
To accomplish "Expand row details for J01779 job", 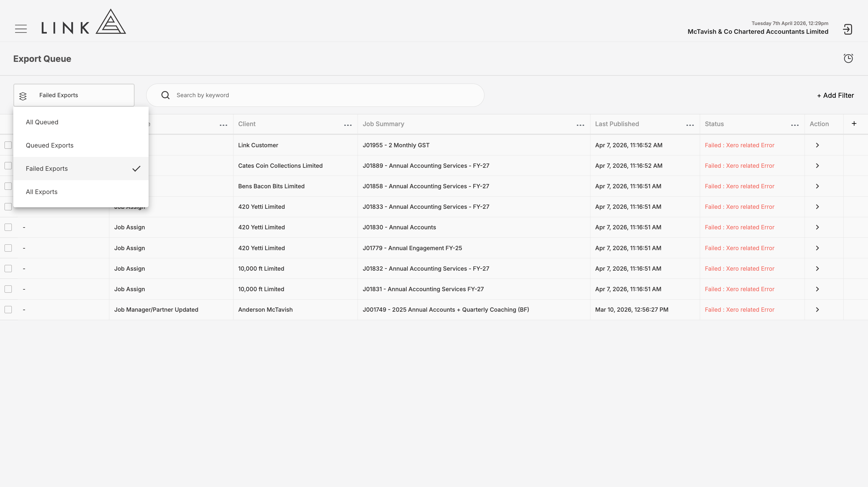I will point(817,248).
